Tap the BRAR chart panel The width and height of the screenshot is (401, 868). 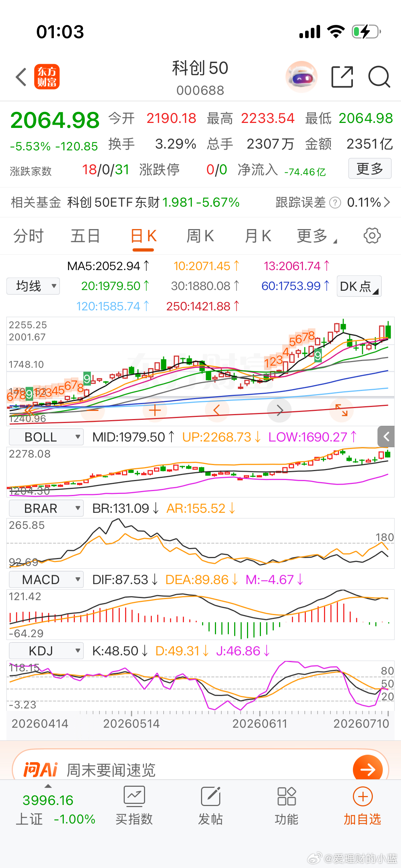tap(200, 543)
